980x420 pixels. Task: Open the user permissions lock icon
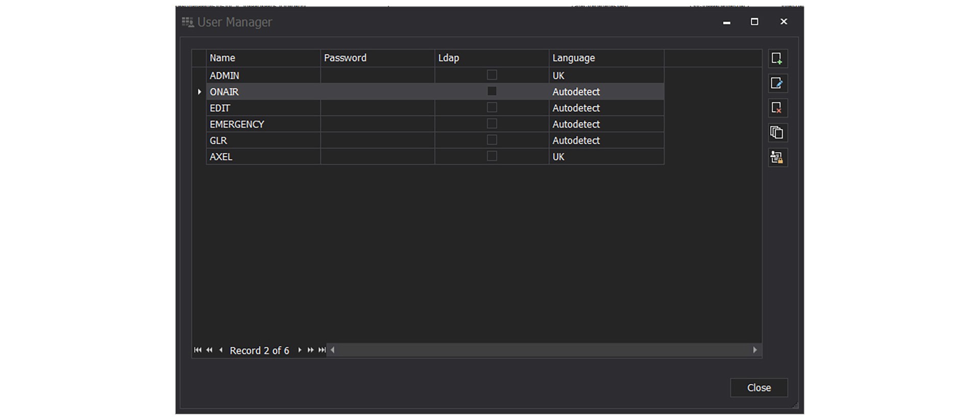[777, 158]
